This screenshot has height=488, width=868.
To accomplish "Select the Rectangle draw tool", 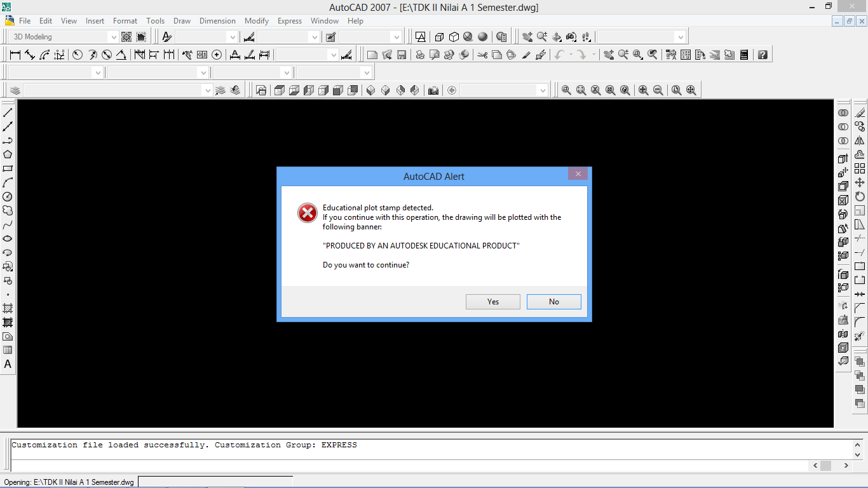I will tap(8, 168).
